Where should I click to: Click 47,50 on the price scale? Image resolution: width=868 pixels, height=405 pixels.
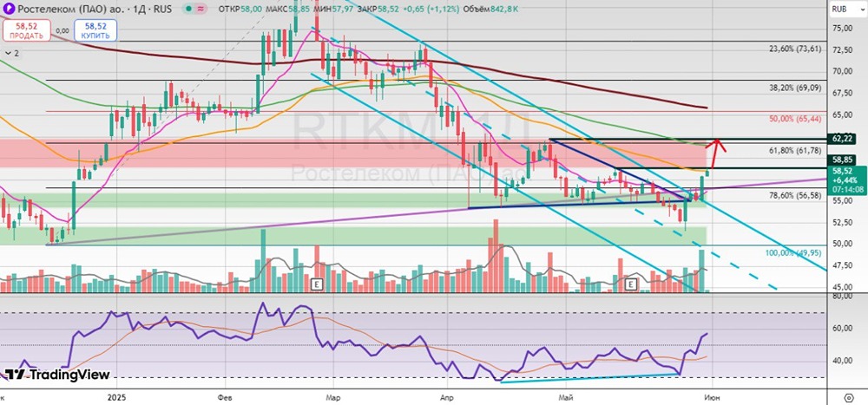841,265
